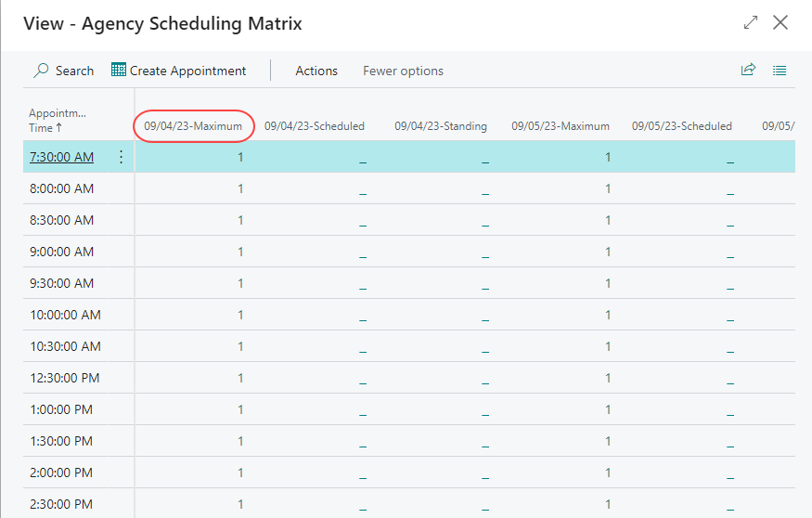Select the 2:30:00 PM row time cell
Screen dimensions: 812x518
(x=61, y=504)
